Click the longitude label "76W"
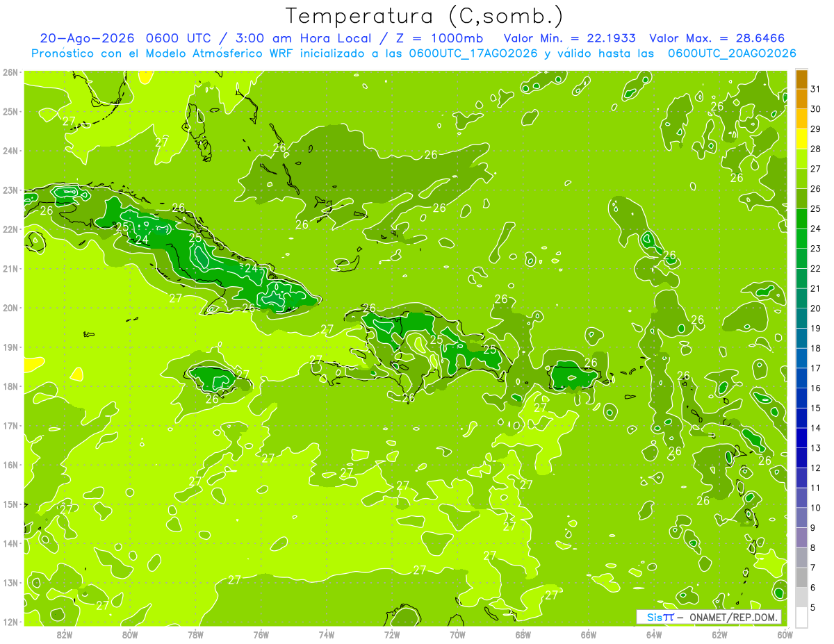Screen dimensions: 834x644 coord(261,634)
